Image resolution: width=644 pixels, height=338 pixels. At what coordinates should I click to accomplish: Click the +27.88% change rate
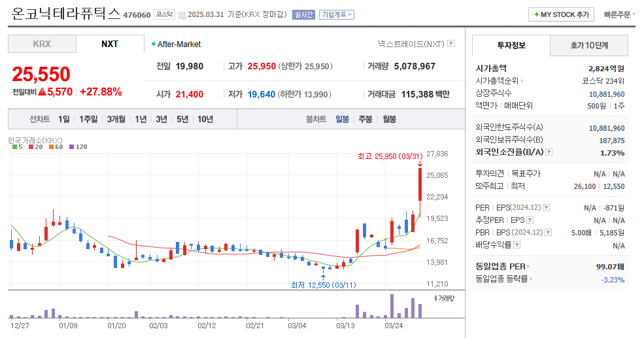pos(101,92)
